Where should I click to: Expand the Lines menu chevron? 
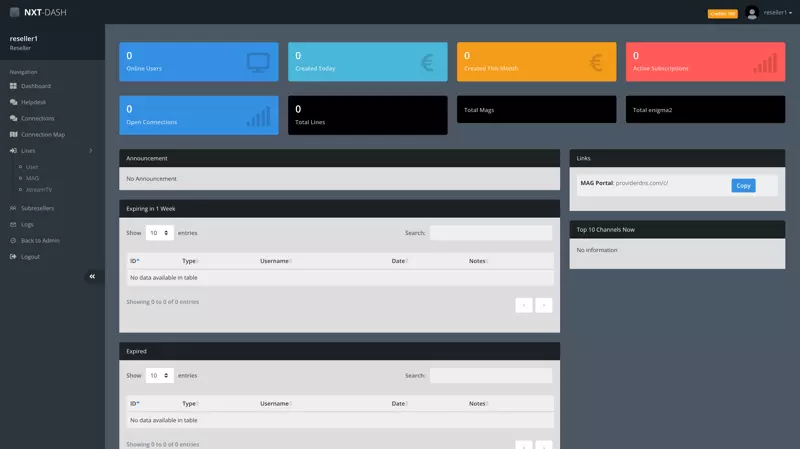coord(91,150)
